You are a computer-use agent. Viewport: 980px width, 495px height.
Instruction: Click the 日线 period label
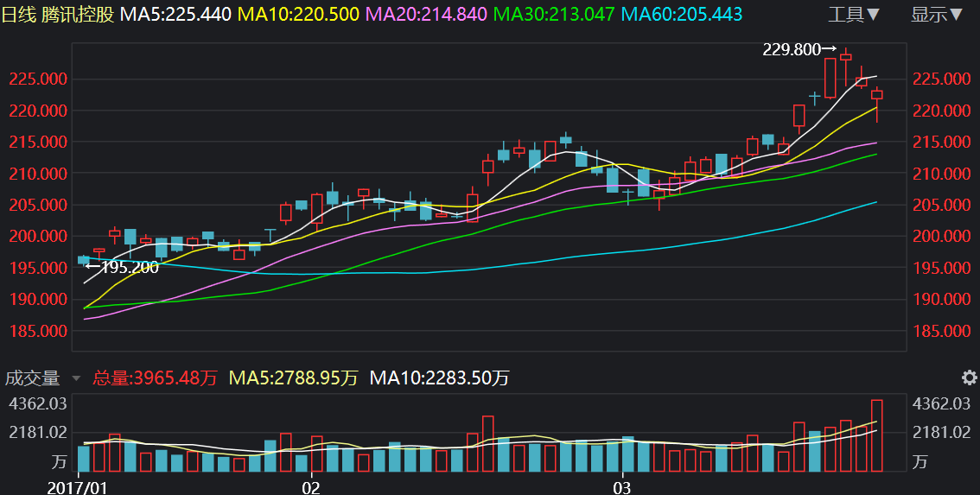pos(18,14)
